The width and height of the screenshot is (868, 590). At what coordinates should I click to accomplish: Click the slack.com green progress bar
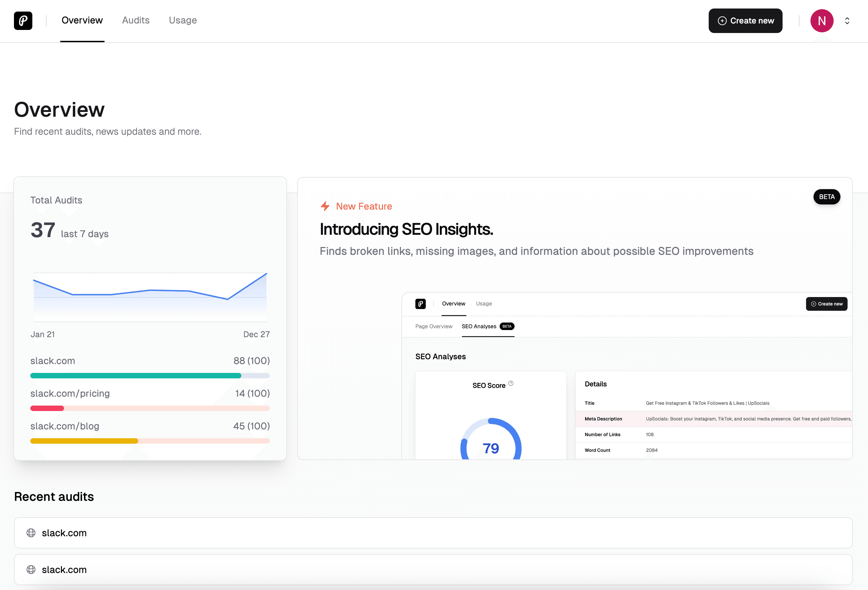tap(150, 376)
